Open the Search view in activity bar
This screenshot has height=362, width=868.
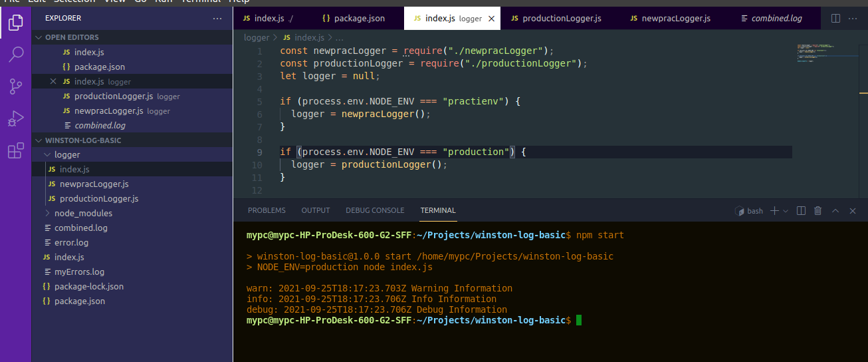pos(16,55)
